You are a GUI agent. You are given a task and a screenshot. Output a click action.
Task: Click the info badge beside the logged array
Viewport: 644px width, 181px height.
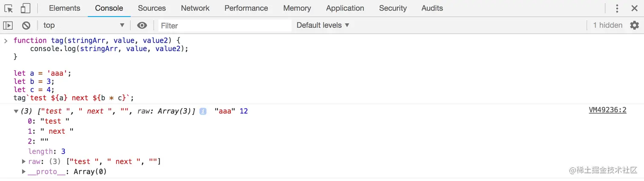click(203, 111)
